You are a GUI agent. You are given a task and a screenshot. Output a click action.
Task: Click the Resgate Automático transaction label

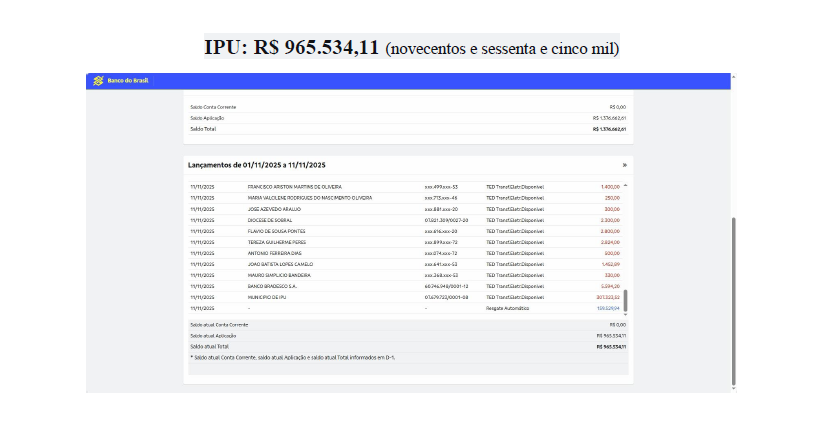[509, 308]
